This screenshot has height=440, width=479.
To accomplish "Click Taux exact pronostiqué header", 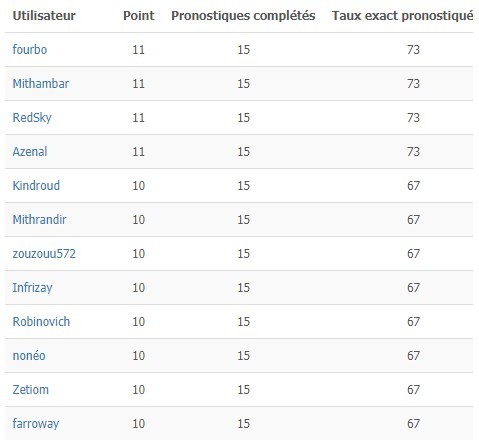I will (403, 16).
